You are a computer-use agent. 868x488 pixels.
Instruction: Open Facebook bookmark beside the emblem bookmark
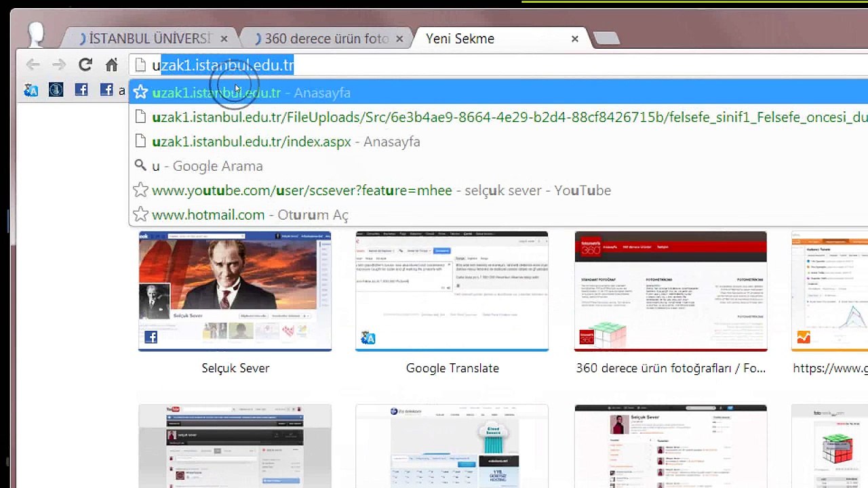pos(81,89)
